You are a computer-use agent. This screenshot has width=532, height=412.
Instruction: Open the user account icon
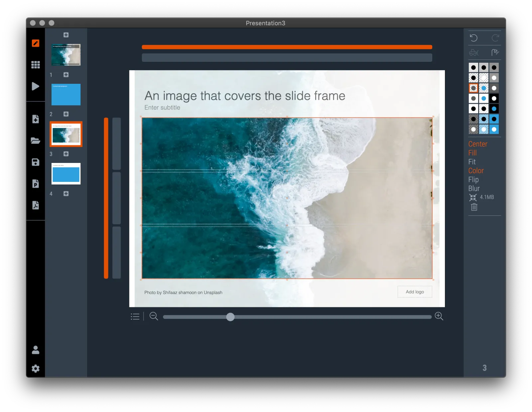click(x=36, y=350)
